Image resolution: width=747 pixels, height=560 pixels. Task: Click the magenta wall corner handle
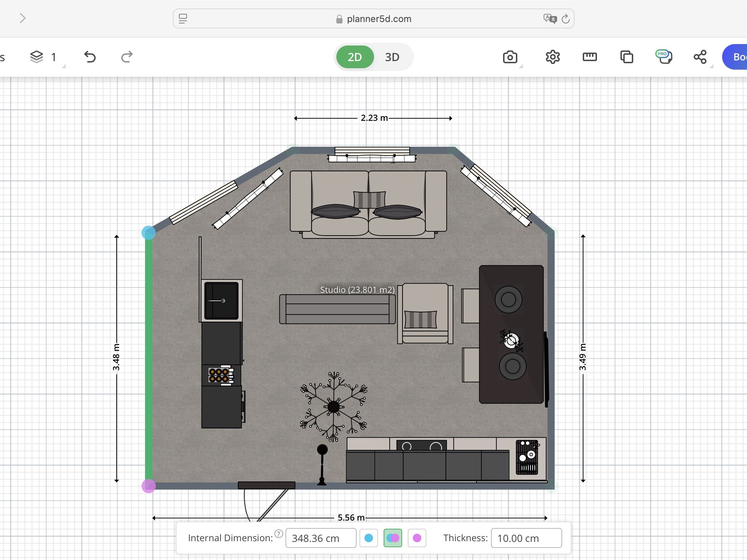[x=148, y=487]
